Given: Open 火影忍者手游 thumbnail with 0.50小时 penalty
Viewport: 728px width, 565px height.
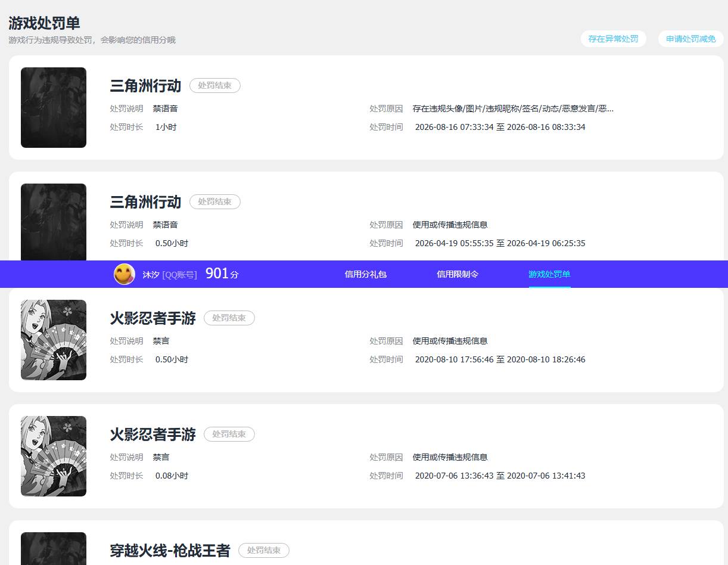Looking at the screenshot, I should 54,340.
